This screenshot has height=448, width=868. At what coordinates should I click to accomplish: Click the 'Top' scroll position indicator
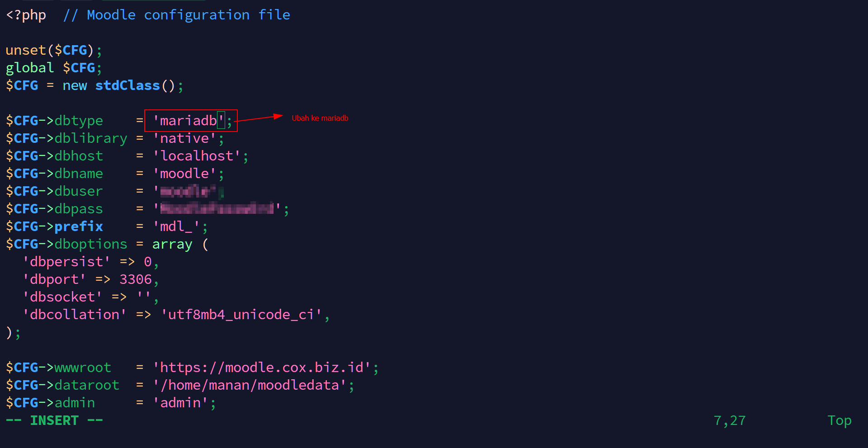(839, 421)
